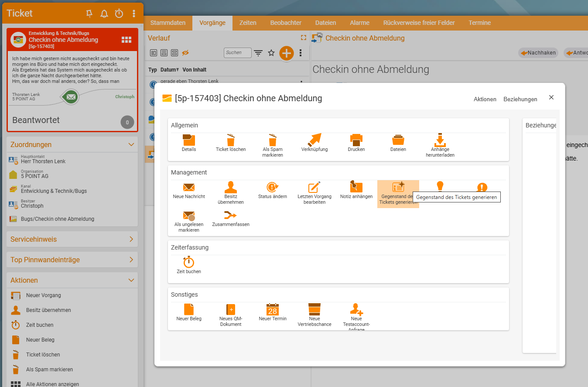The image size is (588, 387).
Task: Click Zeit buchen in the Zeiterfassung section
Action: click(189, 265)
